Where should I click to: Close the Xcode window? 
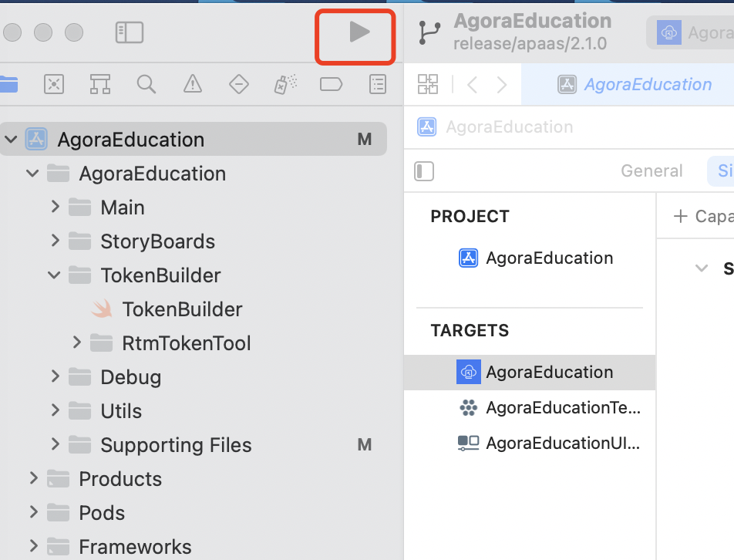pos(12,32)
